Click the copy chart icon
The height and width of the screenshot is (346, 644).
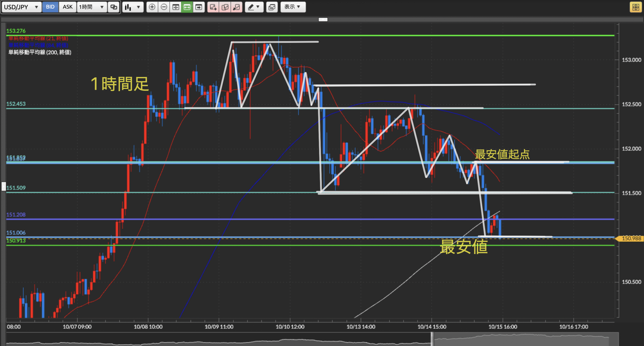pos(225,7)
